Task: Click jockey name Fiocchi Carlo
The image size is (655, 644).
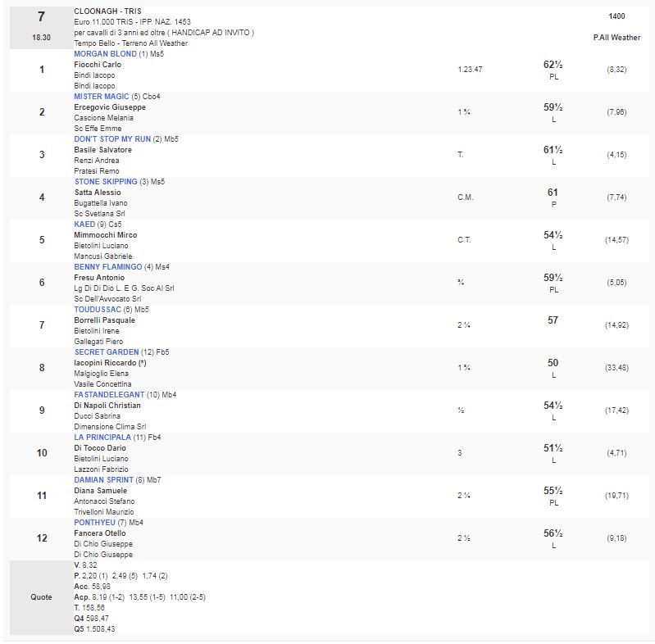Action: point(98,65)
